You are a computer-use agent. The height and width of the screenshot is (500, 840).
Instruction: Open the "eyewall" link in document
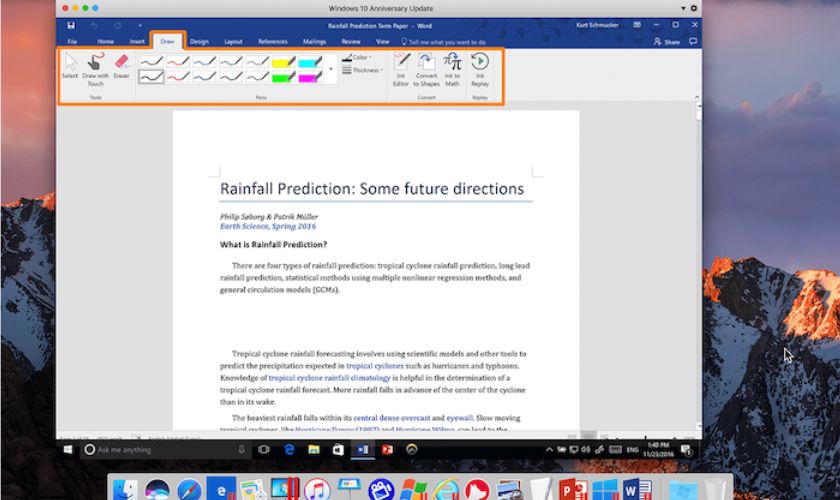(x=459, y=417)
